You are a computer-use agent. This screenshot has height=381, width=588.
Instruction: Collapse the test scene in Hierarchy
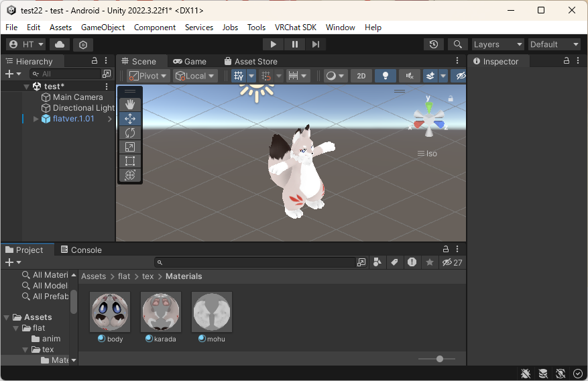point(26,87)
